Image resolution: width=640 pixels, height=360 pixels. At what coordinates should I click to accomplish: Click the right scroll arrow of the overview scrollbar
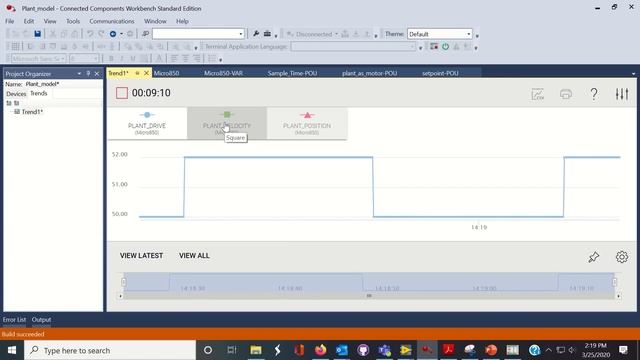(x=618, y=296)
